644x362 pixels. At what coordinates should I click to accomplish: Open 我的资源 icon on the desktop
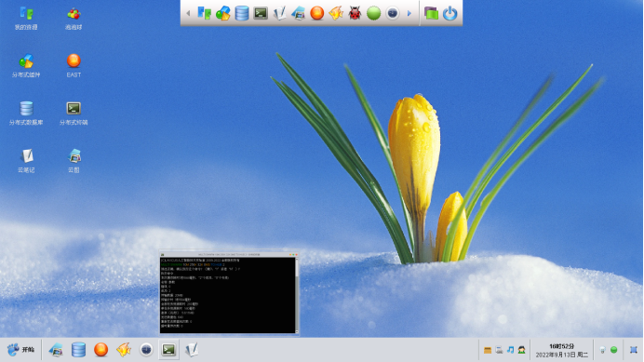26,19
